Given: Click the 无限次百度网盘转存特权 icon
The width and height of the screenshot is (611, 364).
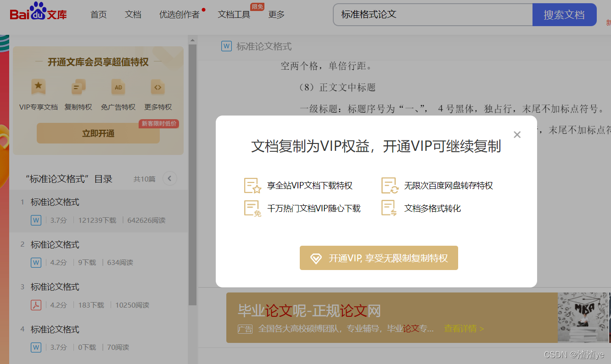Looking at the screenshot, I should (390, 186).
